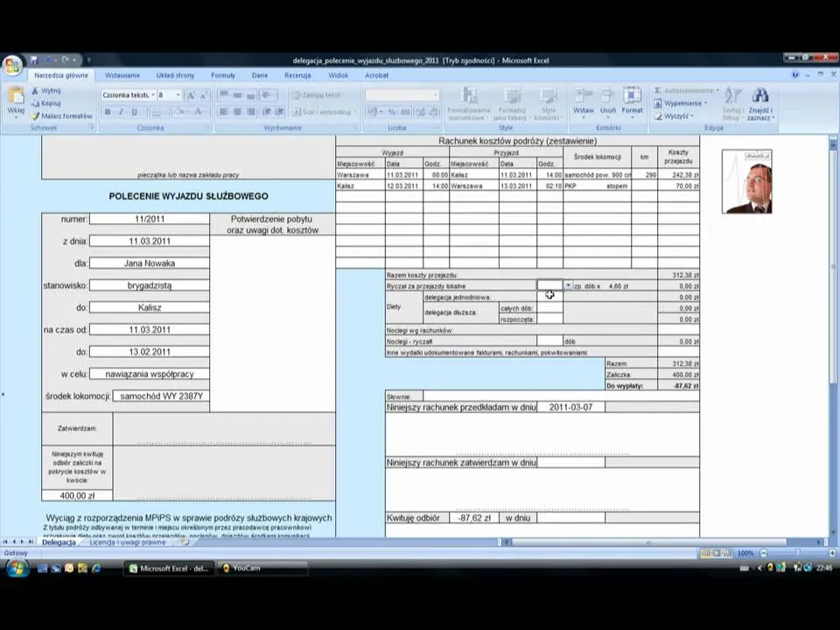Screen dimensions: 840x630
Task: Expand the Wypełnienie fill dropdown
Action: (704, 103)
